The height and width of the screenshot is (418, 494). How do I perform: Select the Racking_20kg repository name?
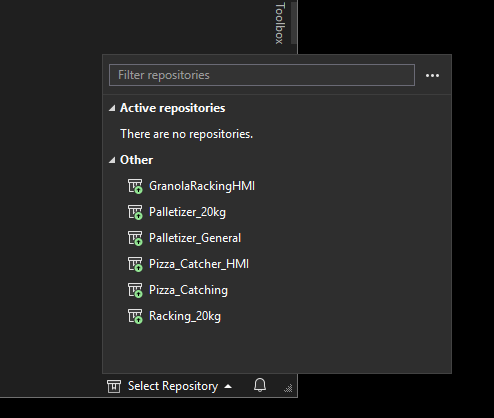point(185,316)
